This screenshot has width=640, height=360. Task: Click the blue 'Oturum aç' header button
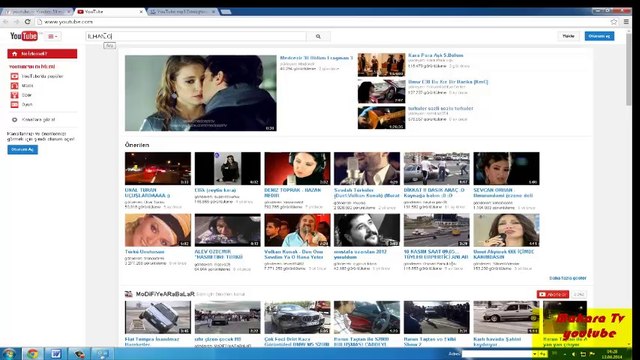click(599, 36)
